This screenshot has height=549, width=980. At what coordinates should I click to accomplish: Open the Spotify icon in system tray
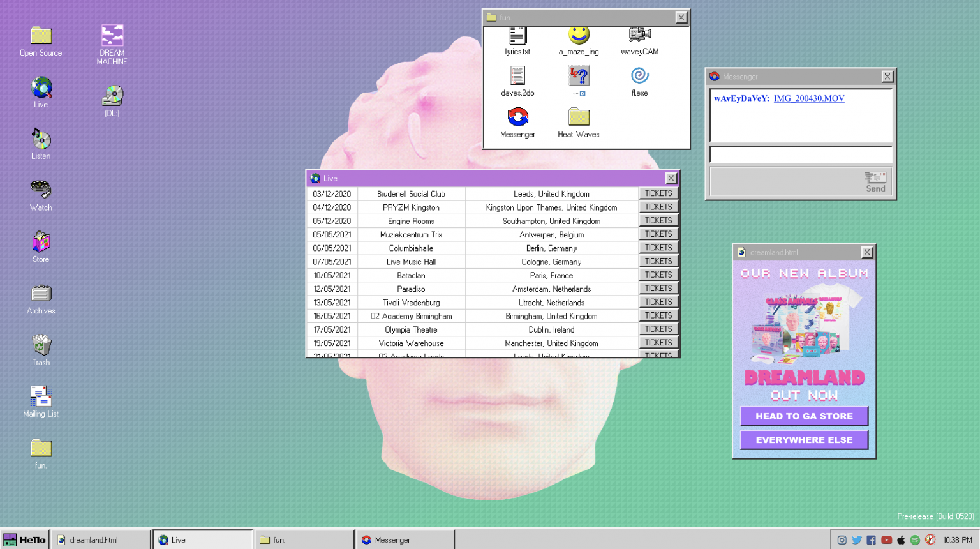point(915,540)
